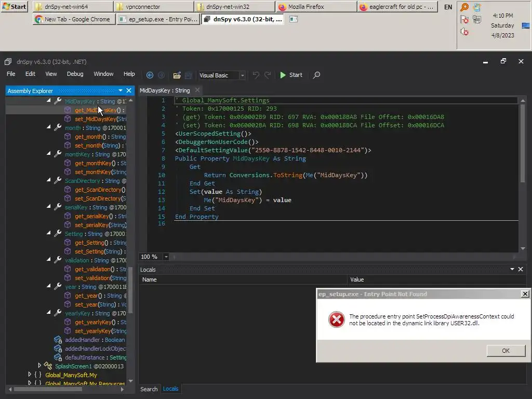Image resolution: width=532 pixels, height=399 pixels.
Task: Click the get_month method cube icon
Action: pos(68,137)
